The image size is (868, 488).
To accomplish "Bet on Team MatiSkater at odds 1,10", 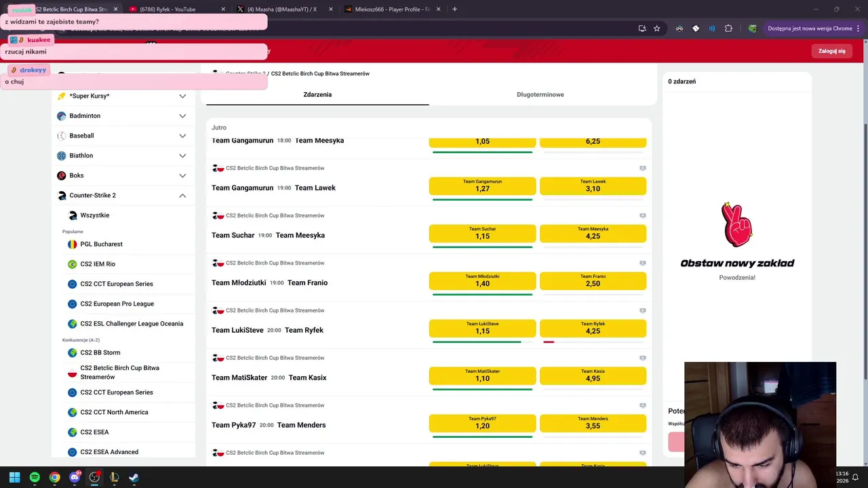I will 482,375.
